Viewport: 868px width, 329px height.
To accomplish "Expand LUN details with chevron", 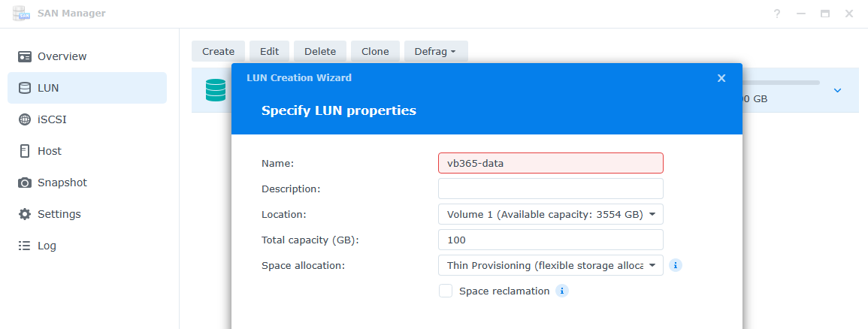I will pyautogui.click(x=837, y=90).
